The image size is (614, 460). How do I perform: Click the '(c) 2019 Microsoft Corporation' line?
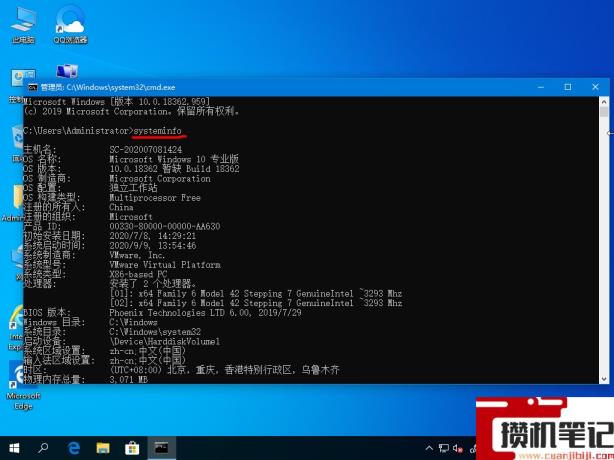(131, 112)
